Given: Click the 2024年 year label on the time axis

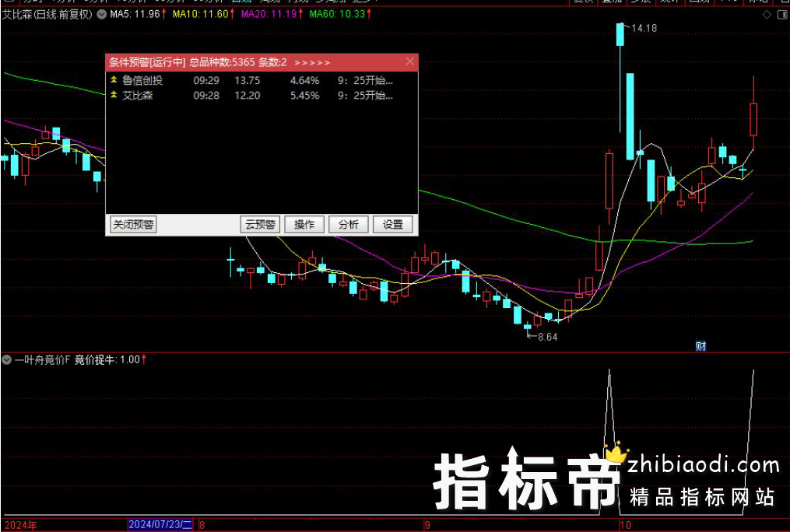Looking at the screenshot, I should coord(21,526).
